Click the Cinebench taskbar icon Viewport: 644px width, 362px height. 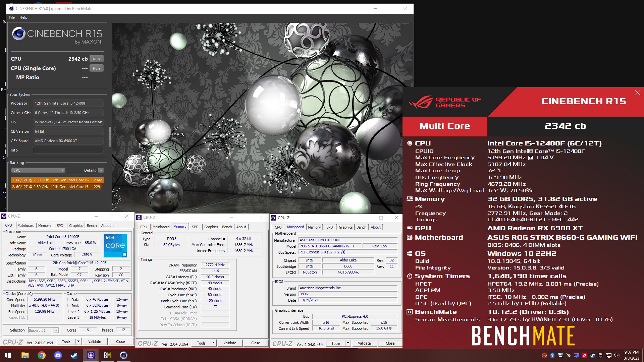(124, 355)
